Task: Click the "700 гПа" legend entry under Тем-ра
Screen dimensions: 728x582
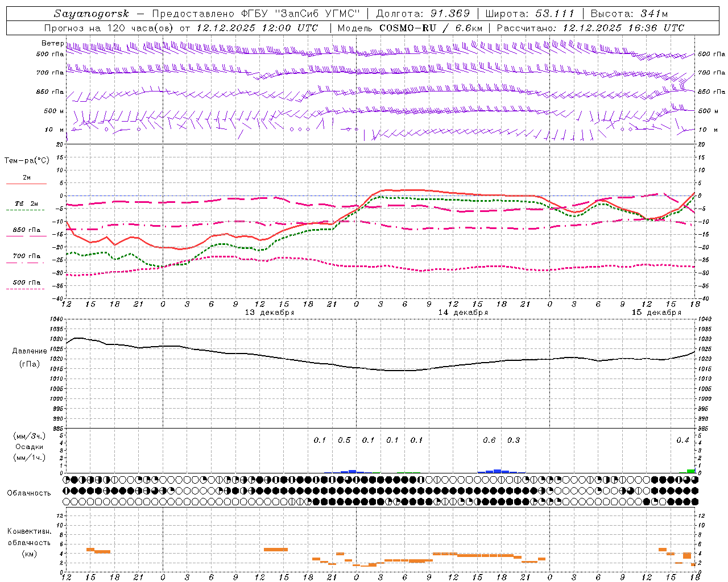Action: tap(26, 258)
